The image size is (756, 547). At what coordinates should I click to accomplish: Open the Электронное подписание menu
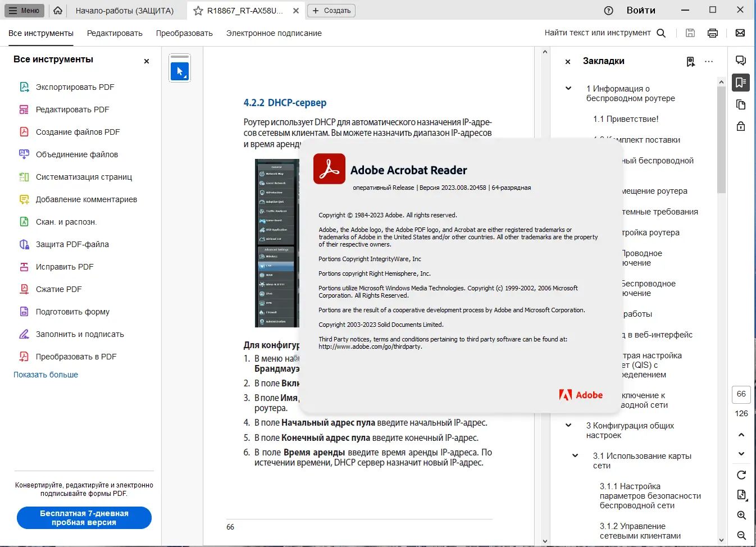click(x=274, y=33)
